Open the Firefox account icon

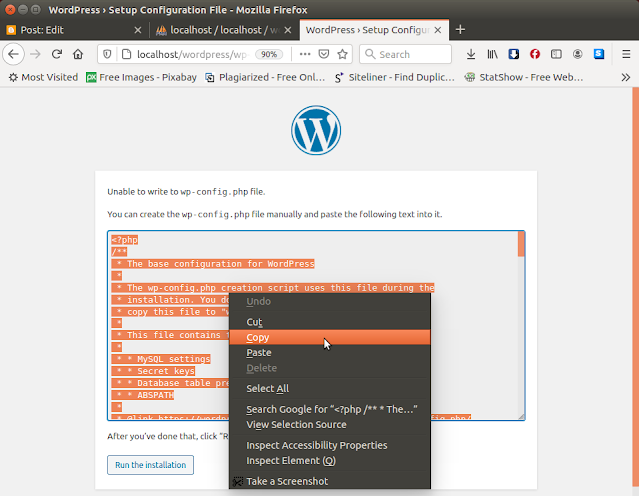(577, 54)
